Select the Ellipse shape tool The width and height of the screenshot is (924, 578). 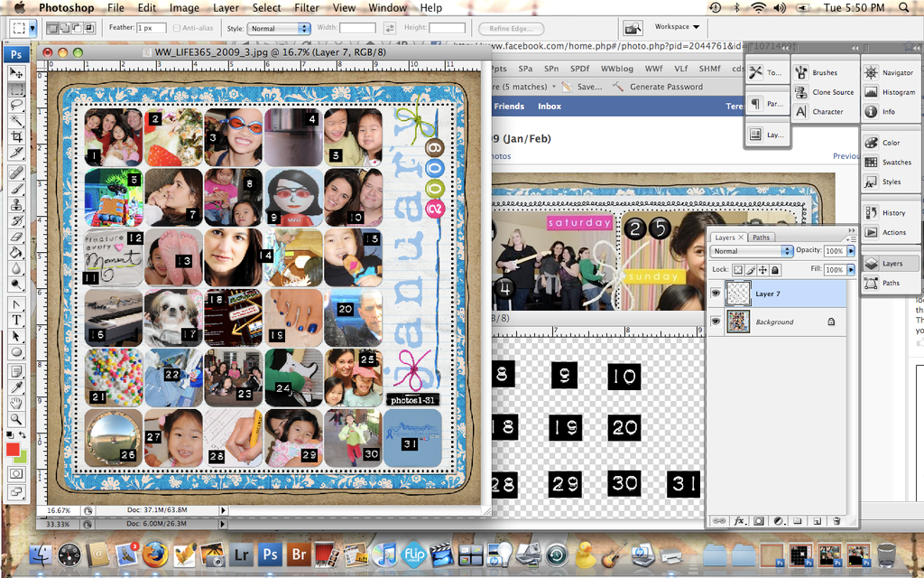pos(16,352)
